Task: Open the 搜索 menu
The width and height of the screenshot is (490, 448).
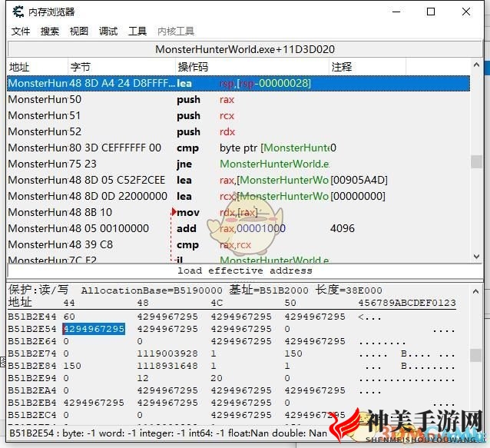Action: pos(50,32)
